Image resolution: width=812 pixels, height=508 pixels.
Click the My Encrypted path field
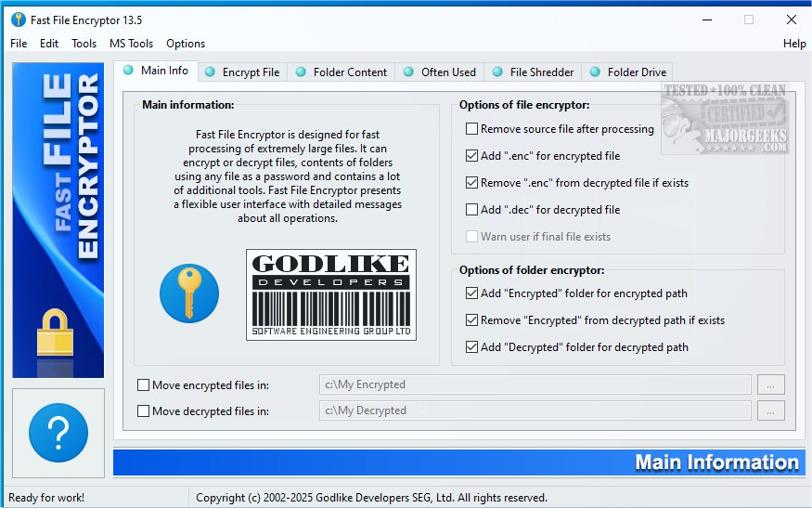[x=535, y=384]
